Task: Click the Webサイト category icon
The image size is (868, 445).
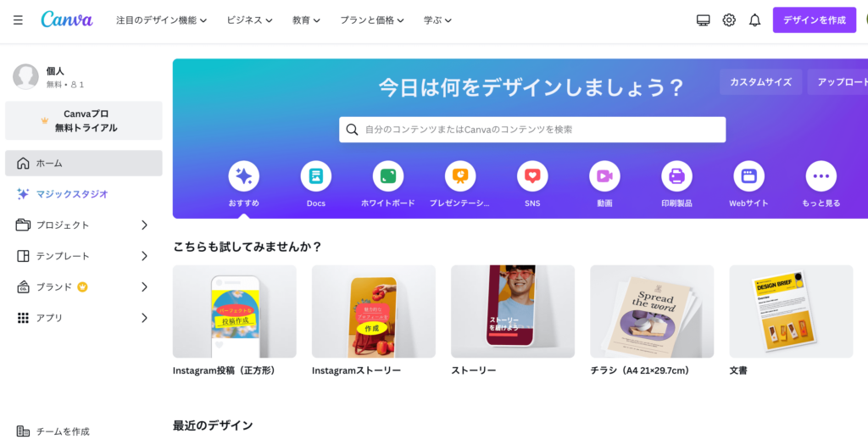Action: click(749, 176)
